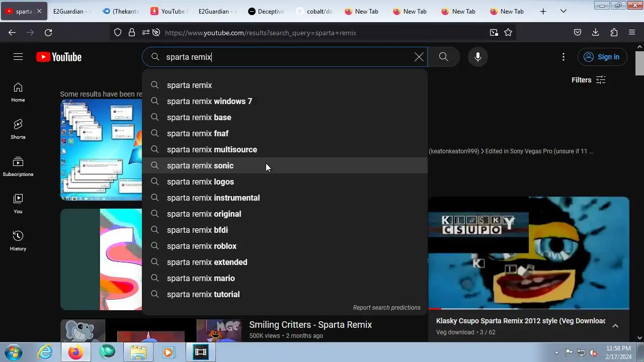Viewport: 644px width, 362px height.
Task: Clear the search box with the X
Action: [x=419, y=57]
